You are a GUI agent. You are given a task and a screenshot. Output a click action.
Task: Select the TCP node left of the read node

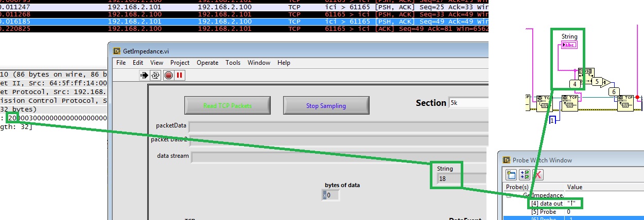[544, 103]
